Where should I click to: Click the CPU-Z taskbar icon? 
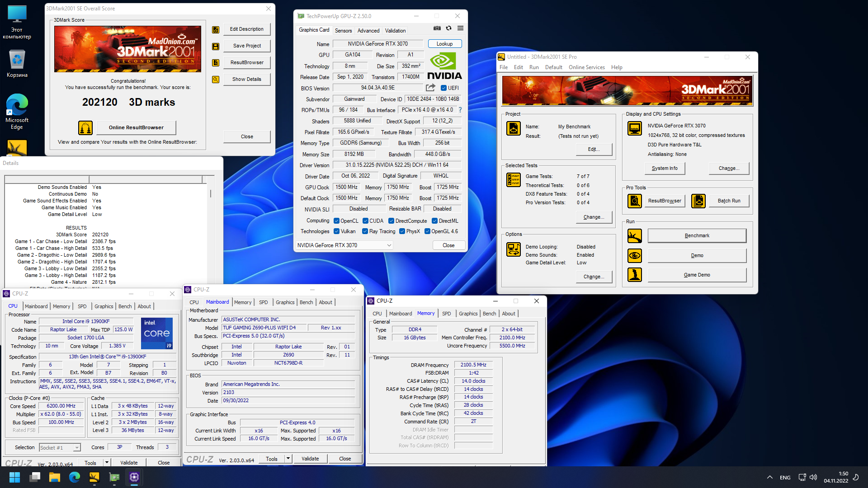(134, 477)
